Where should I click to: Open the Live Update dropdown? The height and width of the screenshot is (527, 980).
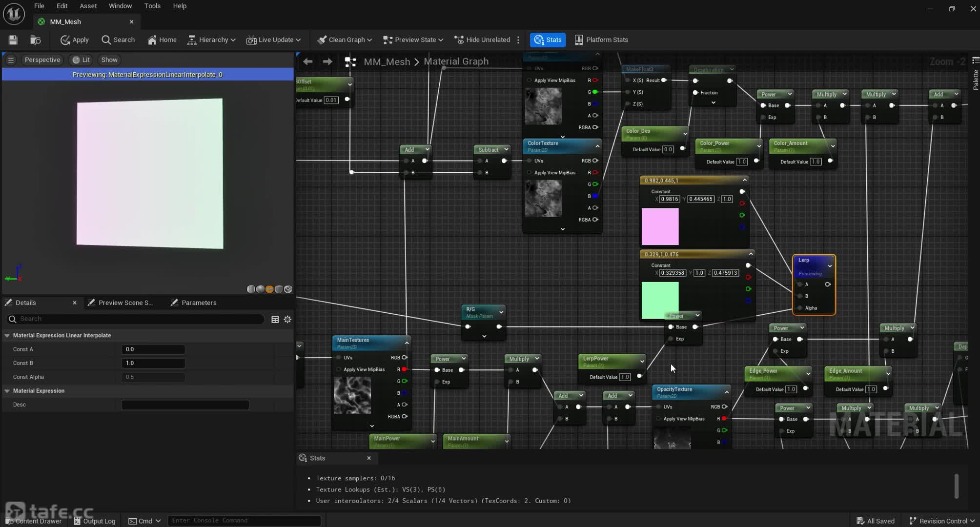pyautogui.click(x=274, y=40)
